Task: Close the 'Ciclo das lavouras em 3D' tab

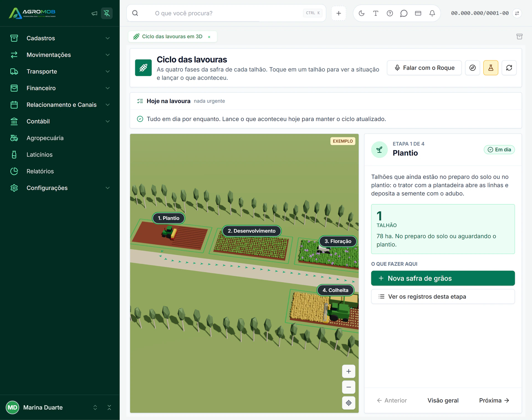Action: pos(209,37)
